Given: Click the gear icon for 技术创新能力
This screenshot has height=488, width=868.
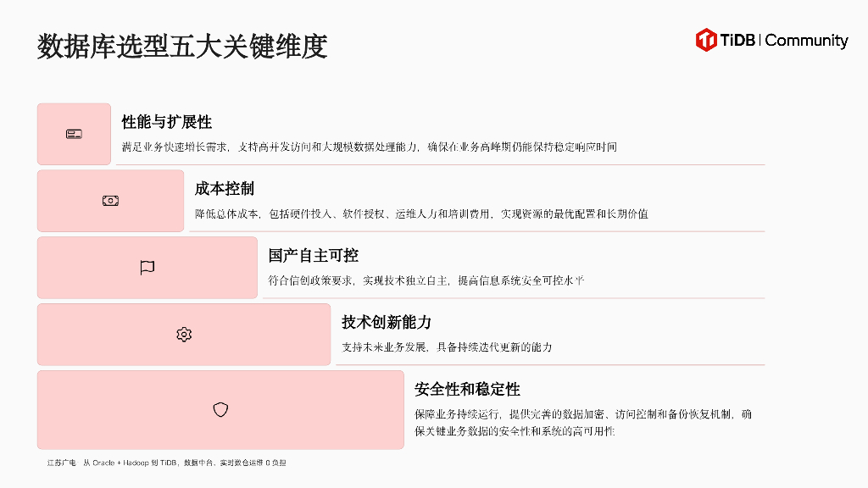Looking at the screenshot, I should [184, 335].
